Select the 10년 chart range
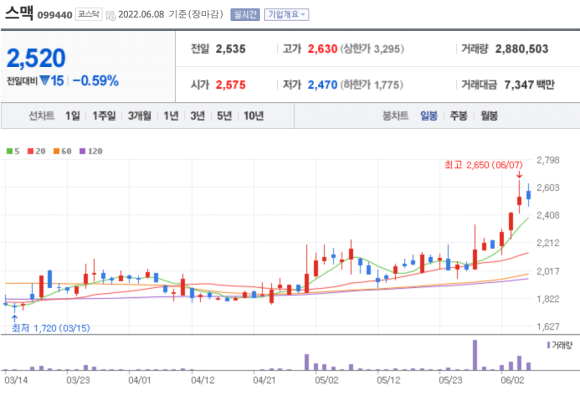This screenshot has width=580, height=396. click(x=253, y=116)
